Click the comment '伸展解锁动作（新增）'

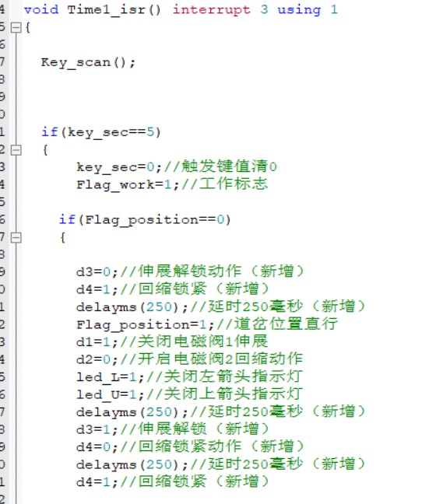click(x=221, y=271)
